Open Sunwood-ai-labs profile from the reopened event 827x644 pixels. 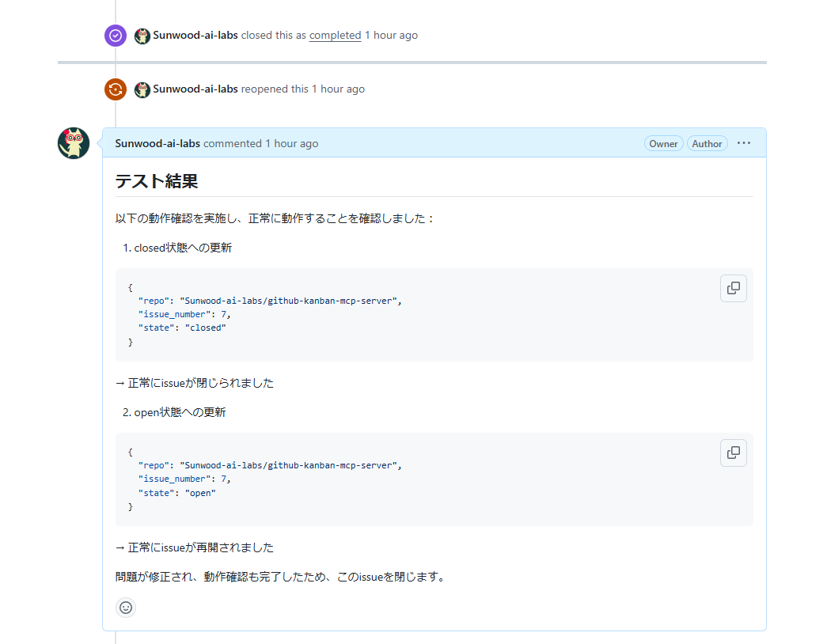pyautogui.click(x=195, y=89)
